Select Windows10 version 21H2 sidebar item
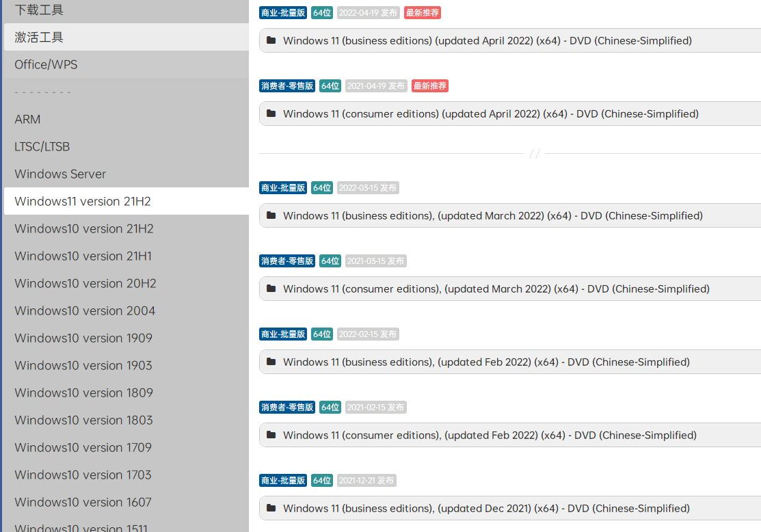 (x=126, y=228)
